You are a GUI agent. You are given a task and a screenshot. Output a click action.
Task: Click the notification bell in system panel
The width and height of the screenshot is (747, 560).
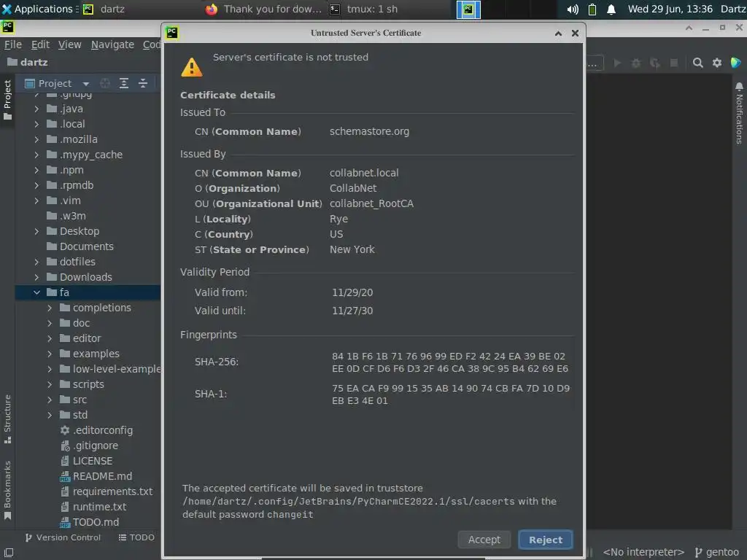coord(611,9)
